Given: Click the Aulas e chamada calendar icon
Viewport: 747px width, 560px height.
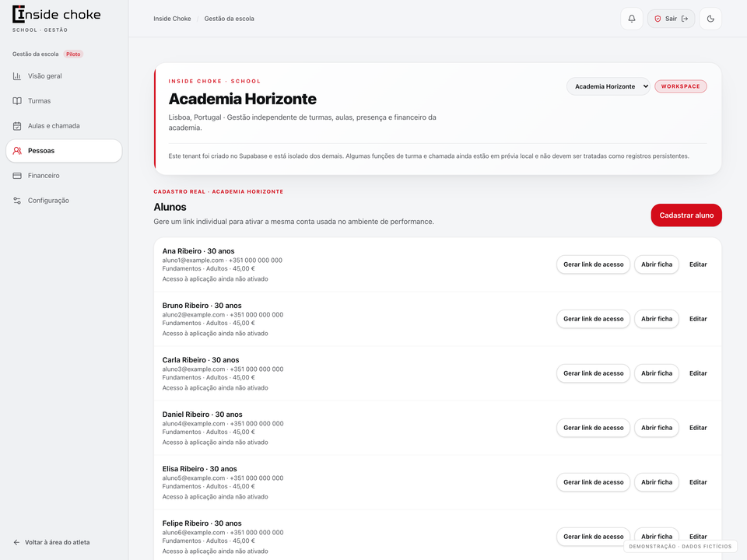Looking at the screenshot, I should (x=17, y=126).
